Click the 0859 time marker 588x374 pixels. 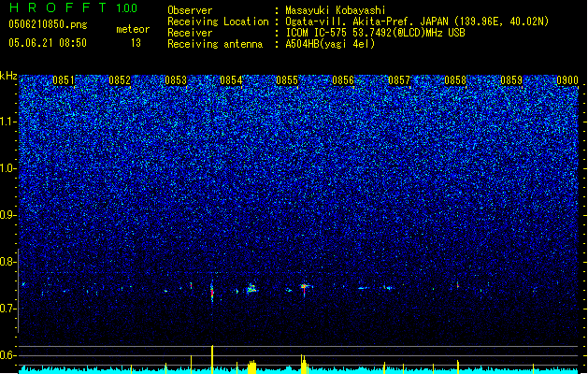click(511, 80)
